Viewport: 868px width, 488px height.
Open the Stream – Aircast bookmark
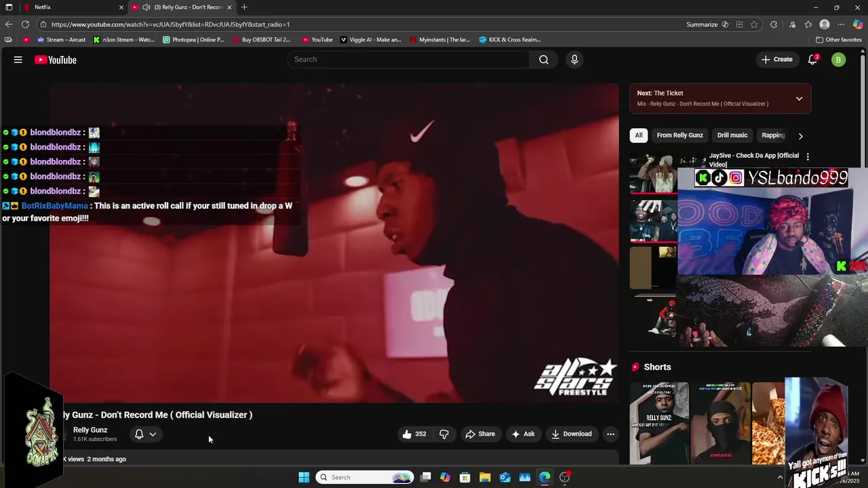(61, 39)
